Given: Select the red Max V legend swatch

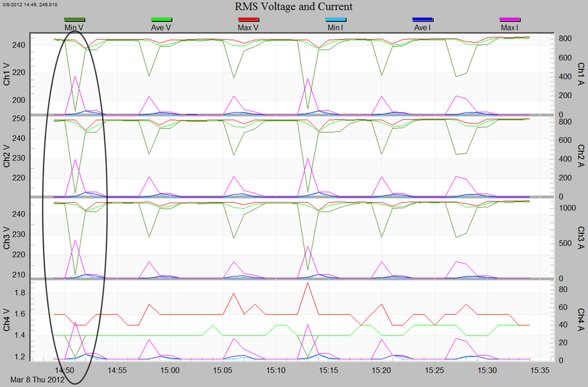Looking at the screenshot, I should [248, 20].
